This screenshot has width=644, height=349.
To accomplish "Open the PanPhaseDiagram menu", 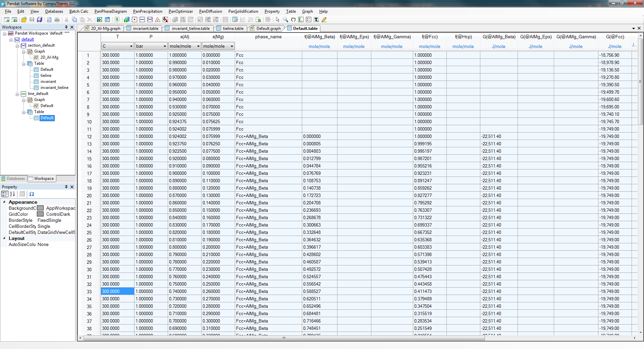I will pos(110,11).
